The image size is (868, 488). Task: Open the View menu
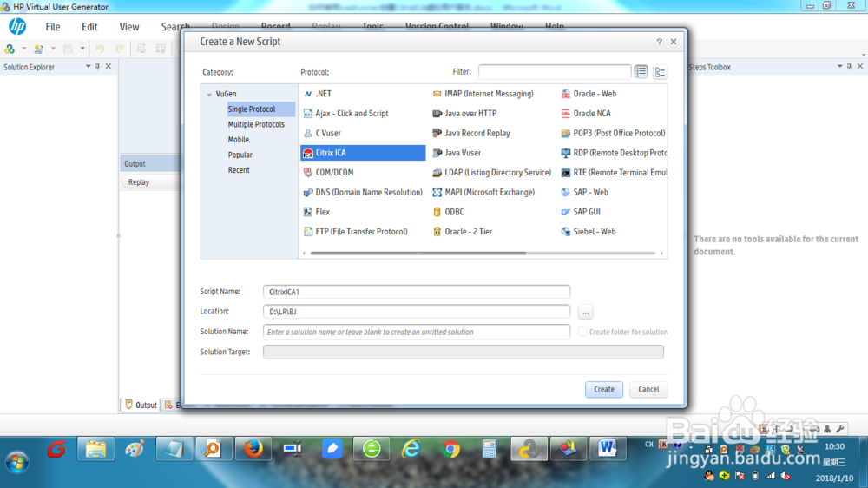tap(129, 27)
